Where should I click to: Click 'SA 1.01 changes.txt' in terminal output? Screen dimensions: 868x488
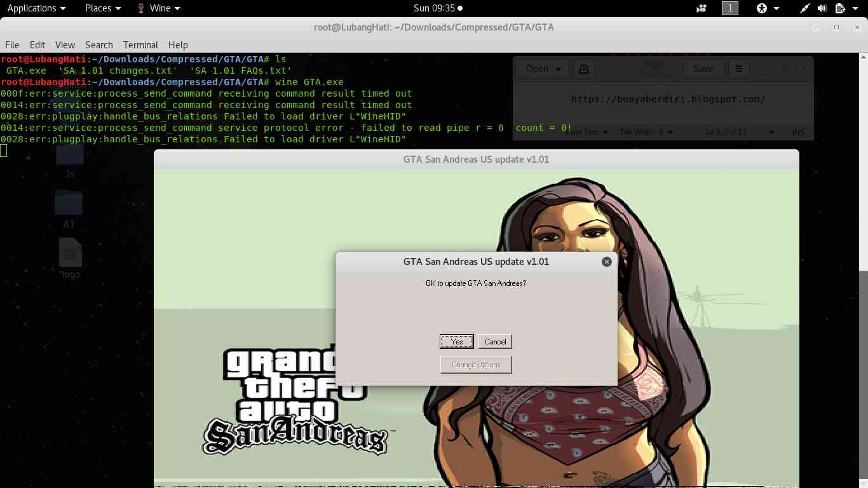pyautogui.click(x=121, y=71)
